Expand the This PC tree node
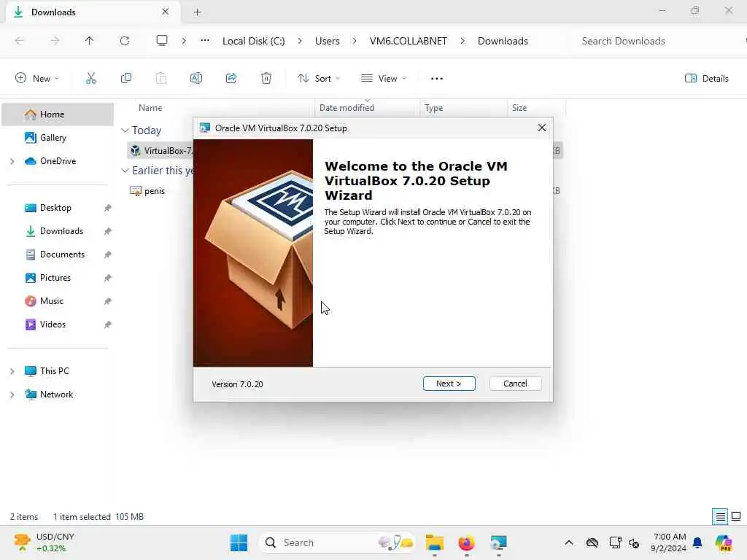This screenshot has height=560, width=747. pyautogui.click(x=12, y=371)
